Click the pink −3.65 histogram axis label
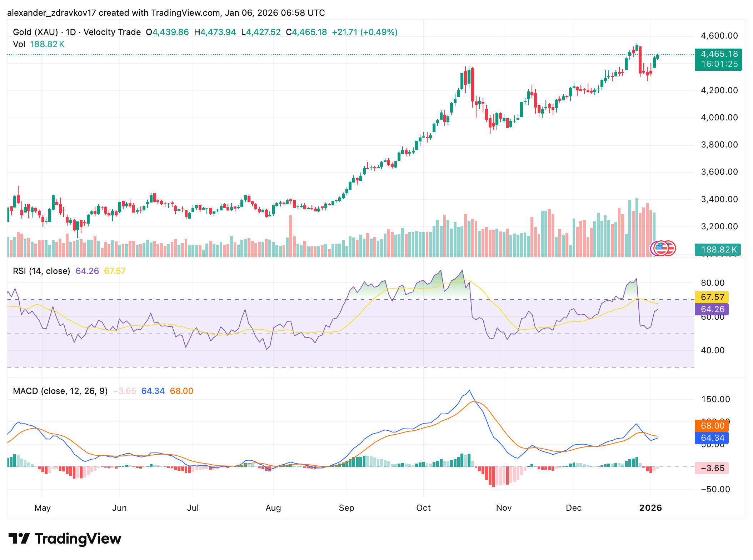This screenshot has width=753, height=560. [712, 468]
